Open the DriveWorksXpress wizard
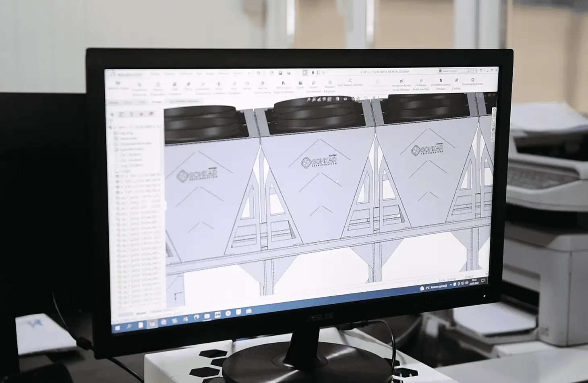This screenshot has height=383, width=588. click(441, 83)
